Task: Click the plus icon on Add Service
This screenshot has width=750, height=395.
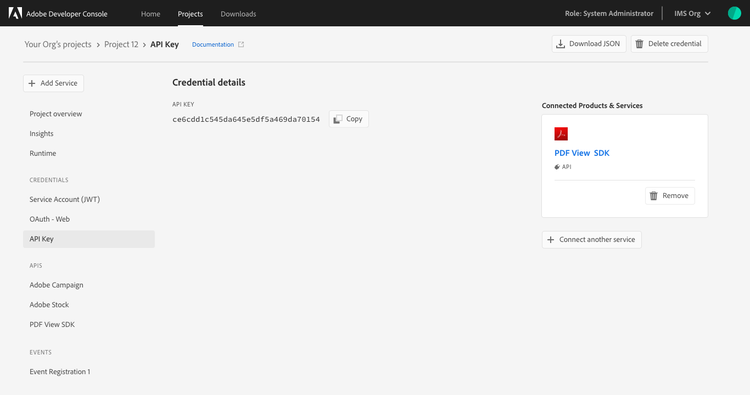Action: click(x=32, y=83)
